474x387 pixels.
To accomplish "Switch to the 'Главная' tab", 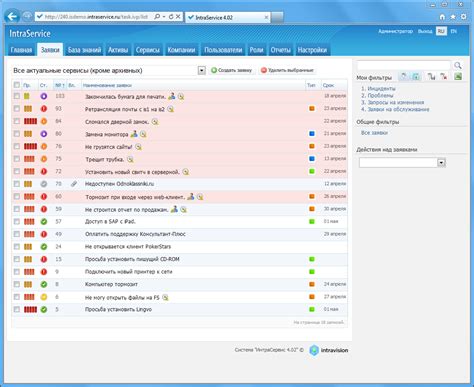I will (21, 50).
